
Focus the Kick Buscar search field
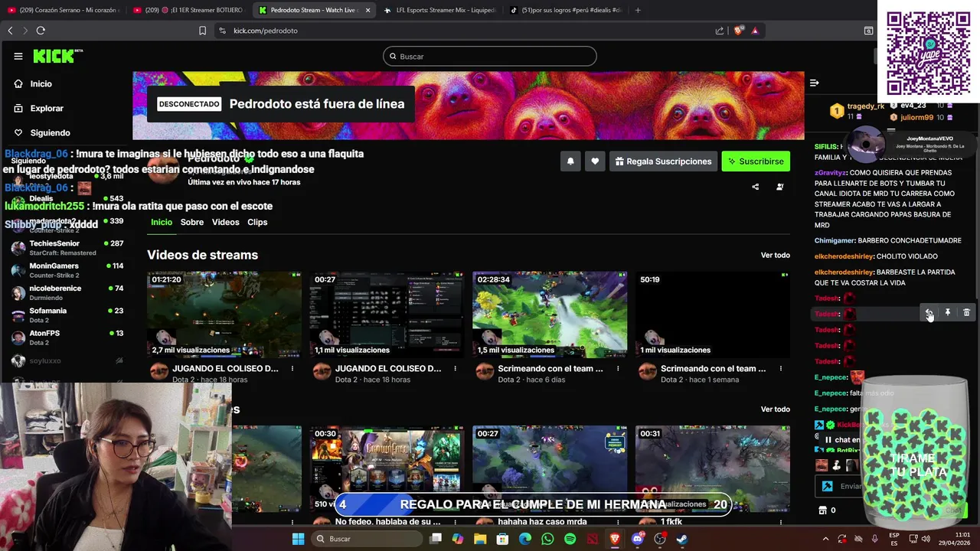490,56
